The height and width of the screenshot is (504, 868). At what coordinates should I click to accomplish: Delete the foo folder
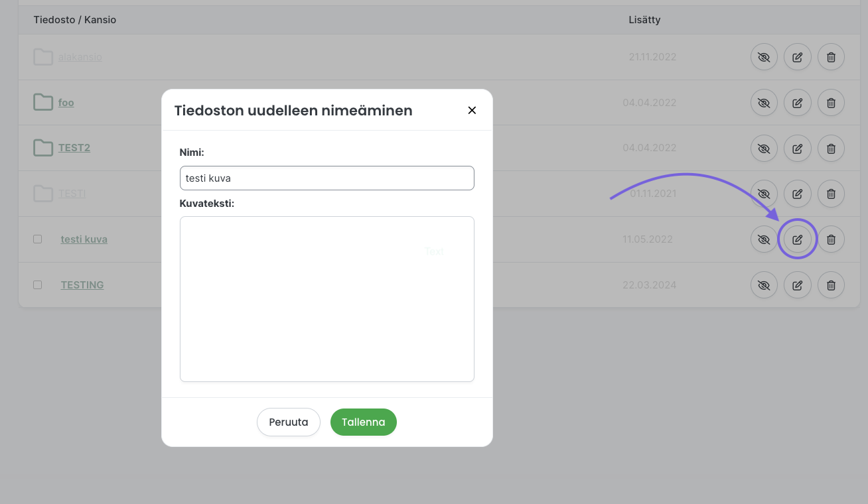tap(831, 103)
